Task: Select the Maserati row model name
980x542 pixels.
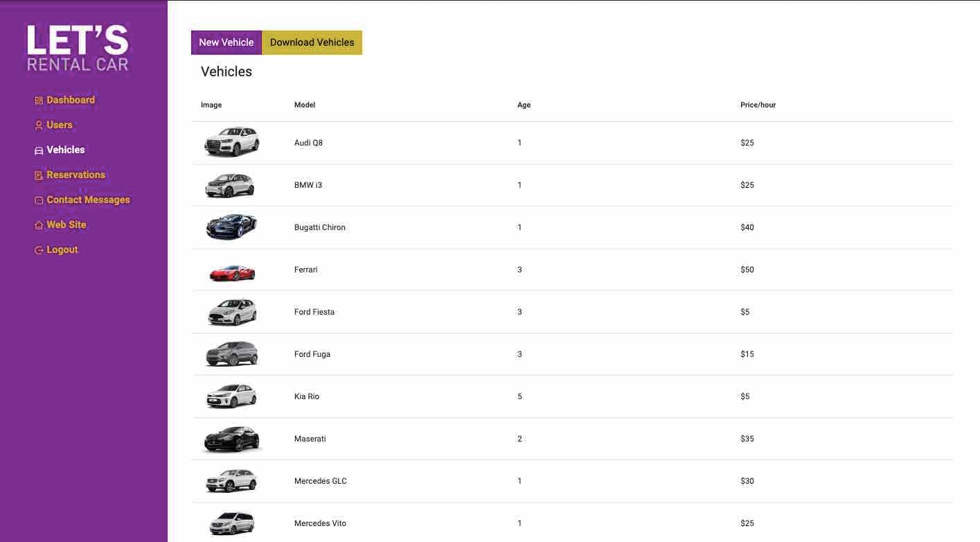Action: 310,439
